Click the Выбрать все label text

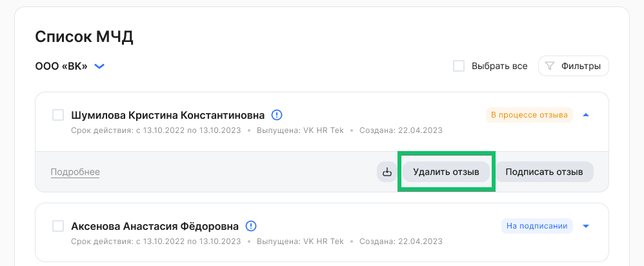499,66
